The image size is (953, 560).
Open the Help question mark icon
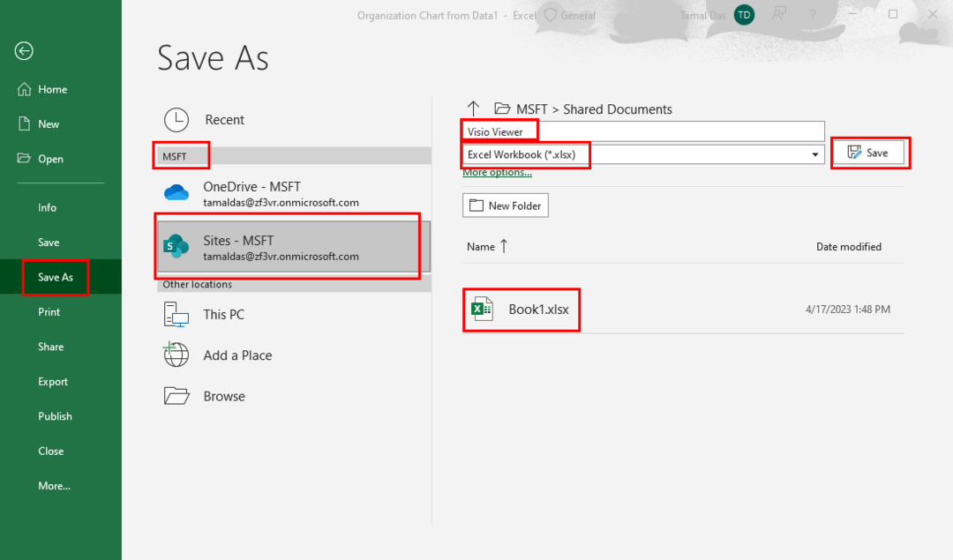(x=812, y=15)
